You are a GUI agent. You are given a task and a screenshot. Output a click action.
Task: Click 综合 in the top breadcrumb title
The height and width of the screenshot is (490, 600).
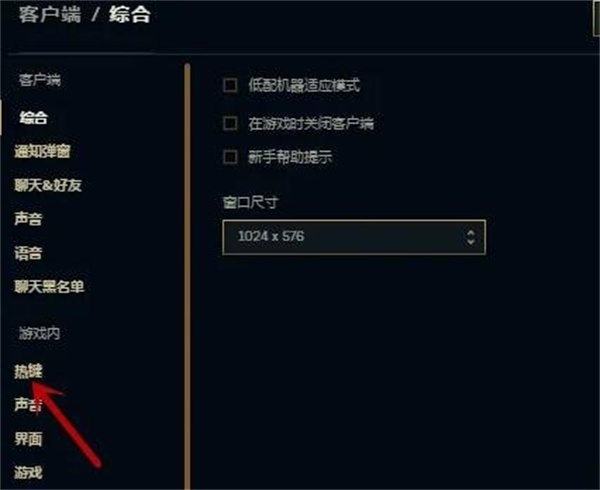coord(129,15)
